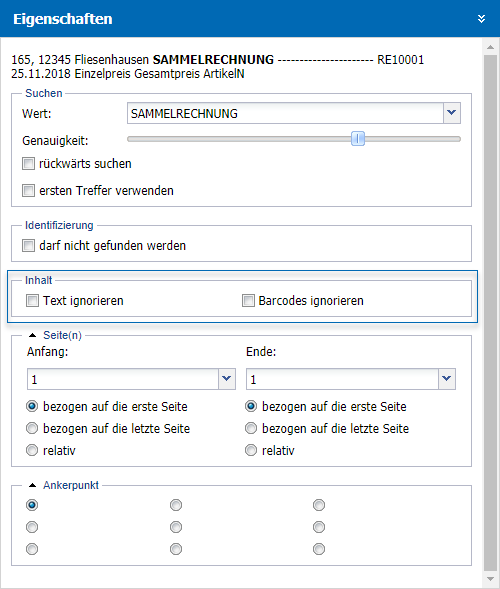Click the vertical scrollbar track
The width and height of the screenshot is (500, 589).
[x=490, y=313]
